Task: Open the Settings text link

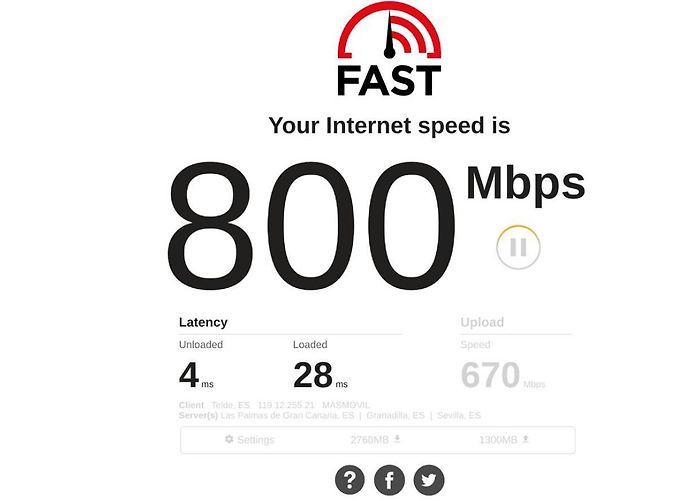Action: tap(256, 440)
